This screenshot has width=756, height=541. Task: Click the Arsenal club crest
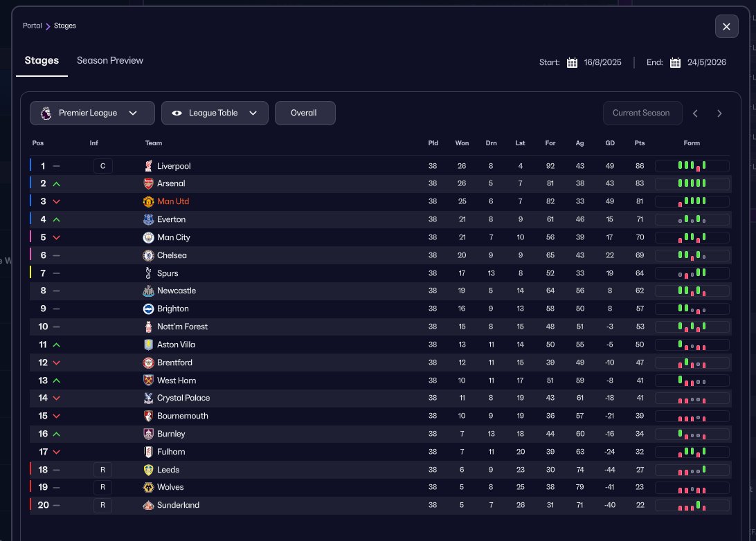click(x=148, y=183)
